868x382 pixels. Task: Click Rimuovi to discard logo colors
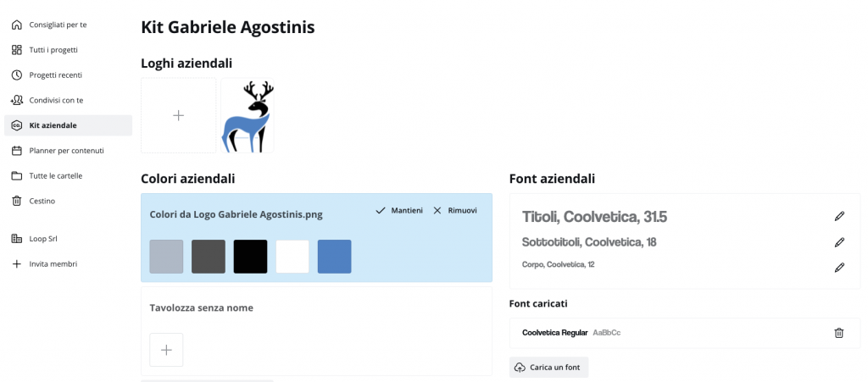pyautogui.click(x=455, y=210)
